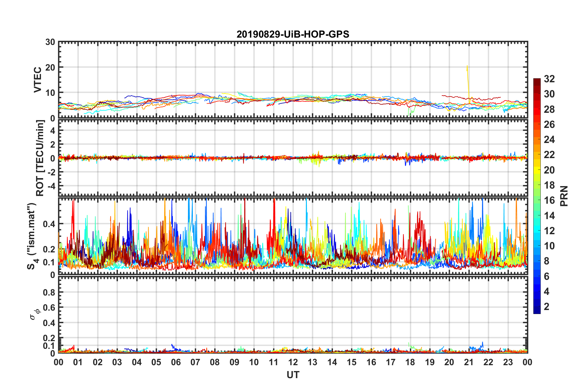586x392 pixels.
Task: Click the PRN colorbar label
Action: pyautogui.click(x=564, y=196)
